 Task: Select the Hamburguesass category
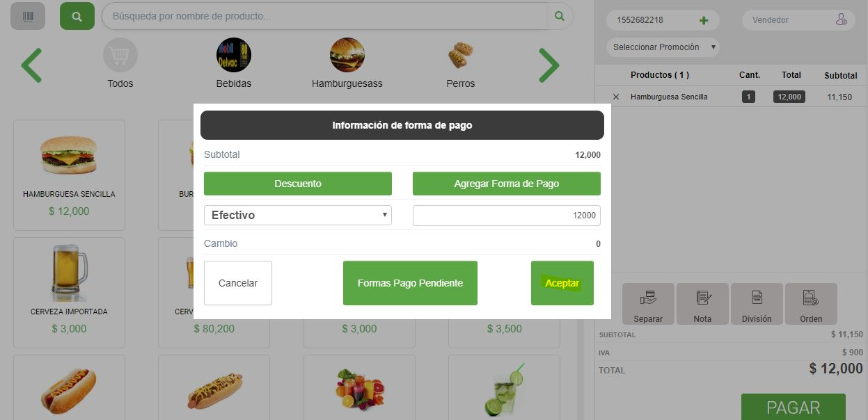pos(347,63)
